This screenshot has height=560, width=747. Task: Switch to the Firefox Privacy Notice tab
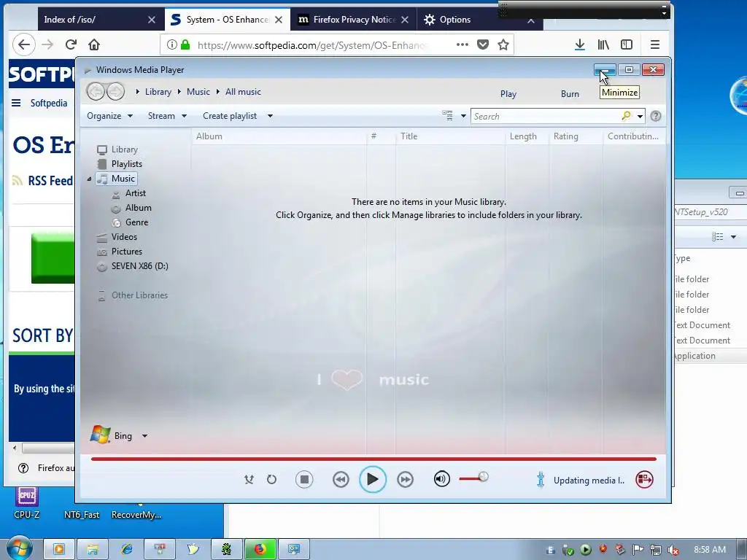[354, 20]
